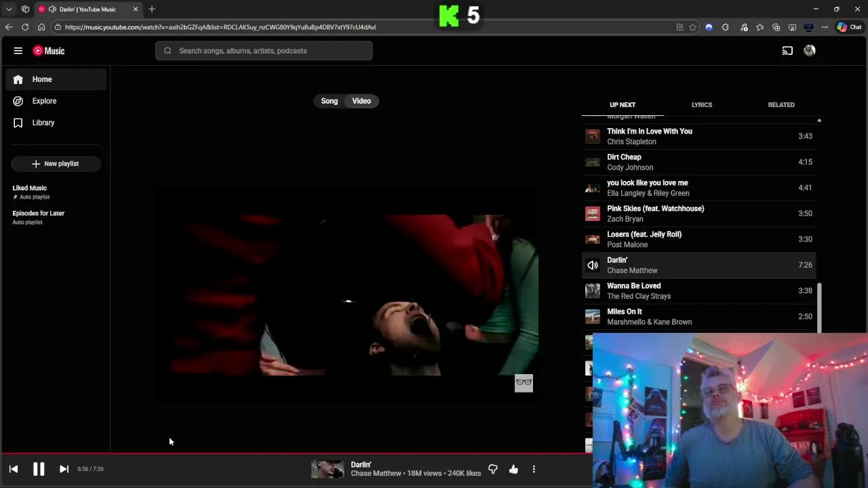Select the LYRICS tab
Viewport: 868px width, 488px height.
pyautogui.click(x=702, y=105)
